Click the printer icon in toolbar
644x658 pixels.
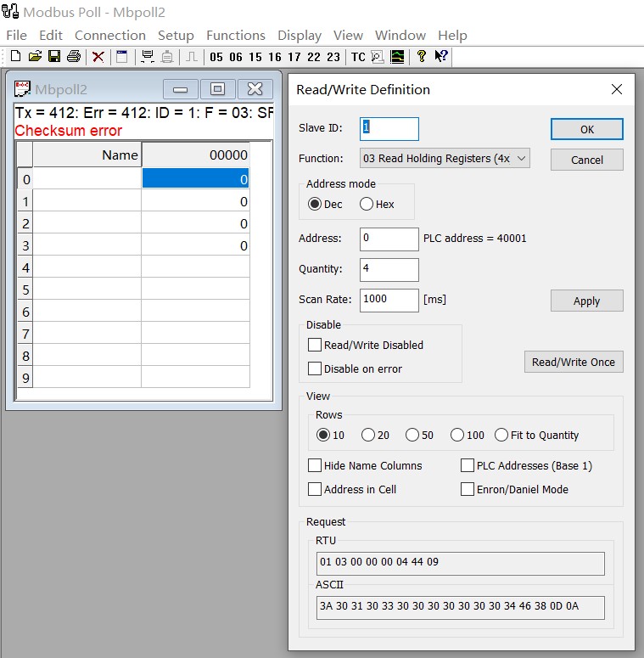(74, 56)
